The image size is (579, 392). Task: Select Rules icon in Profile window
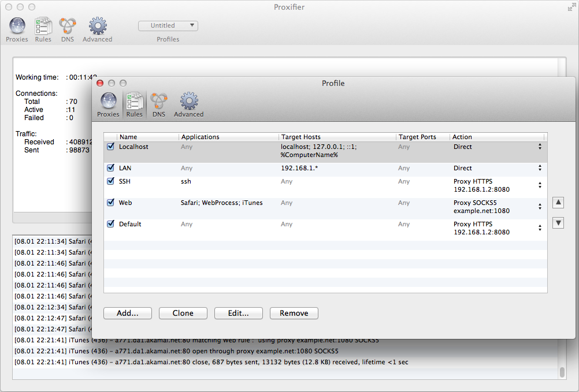point(135,104)
